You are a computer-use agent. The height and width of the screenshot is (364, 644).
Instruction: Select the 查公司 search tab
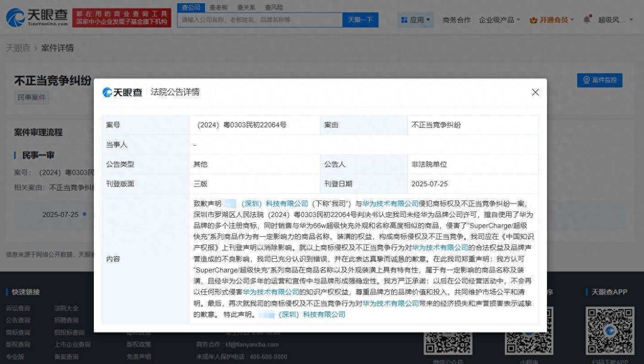[x=191, y=7]
